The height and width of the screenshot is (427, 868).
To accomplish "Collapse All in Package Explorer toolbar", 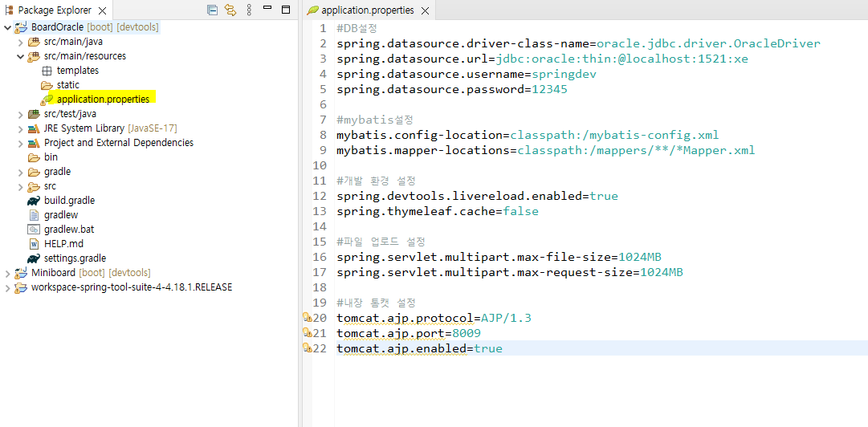I will pos(212,10).
